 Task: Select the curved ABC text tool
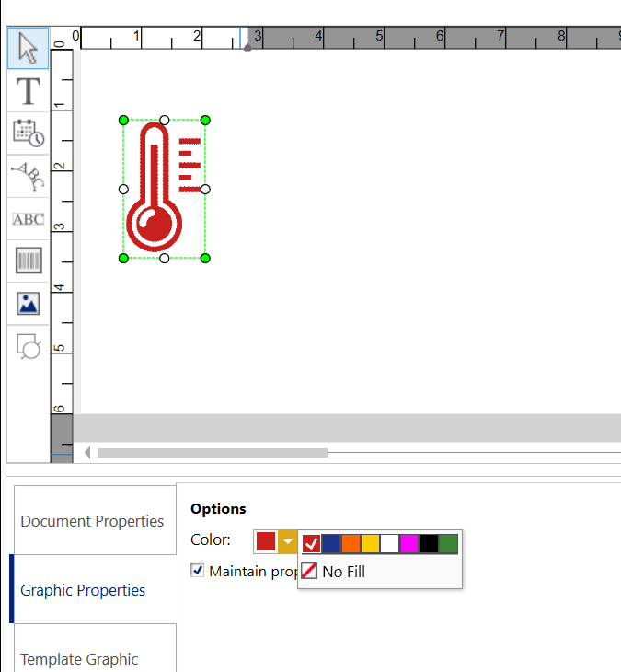[28, 176]
